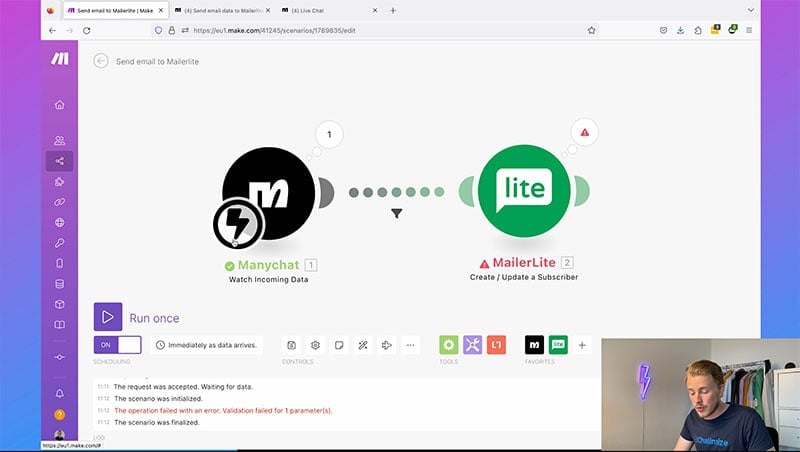Bookmark this page with star
The width and height of the screenshot is (800, 452).
point(591,31)
